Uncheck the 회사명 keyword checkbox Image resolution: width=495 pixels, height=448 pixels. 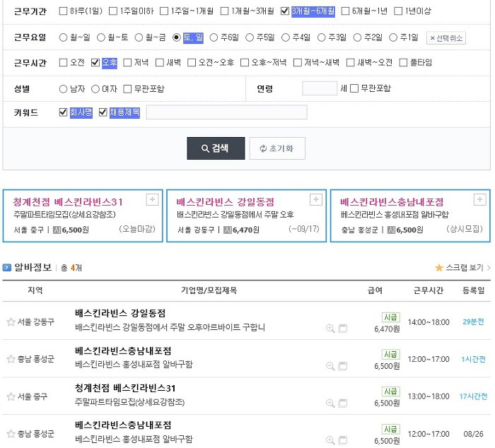click(63, 112)
